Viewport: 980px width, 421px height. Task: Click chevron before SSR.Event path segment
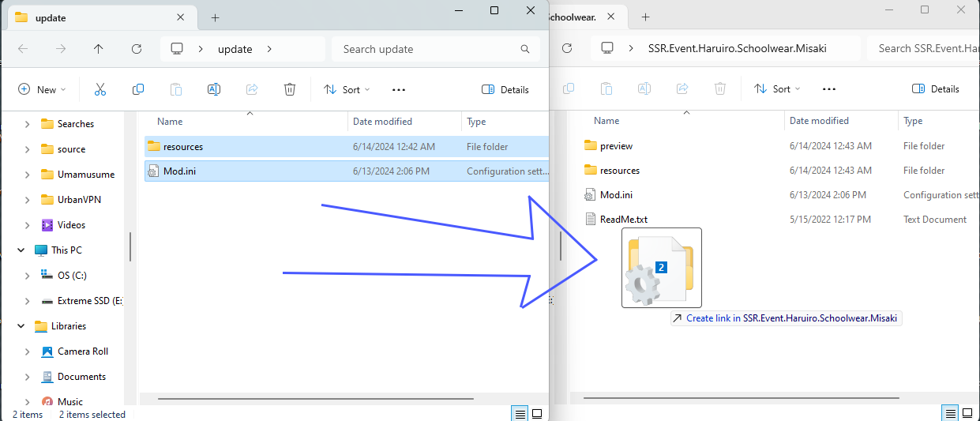[631, 48]
